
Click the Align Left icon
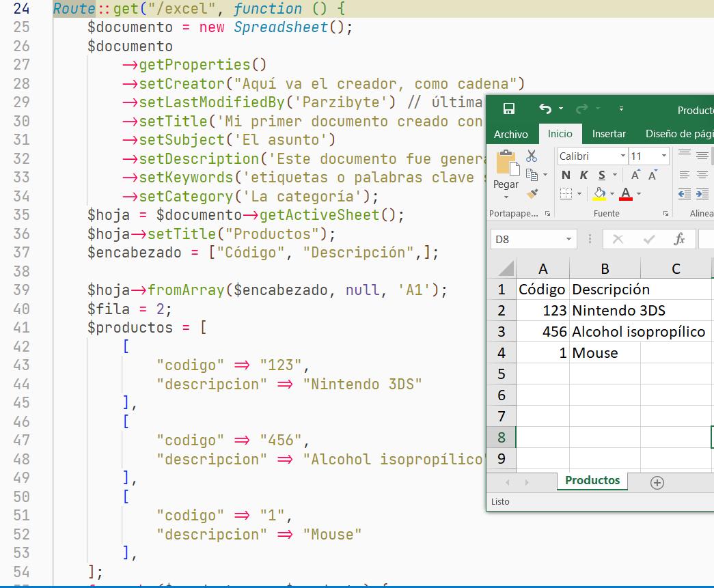685,175
